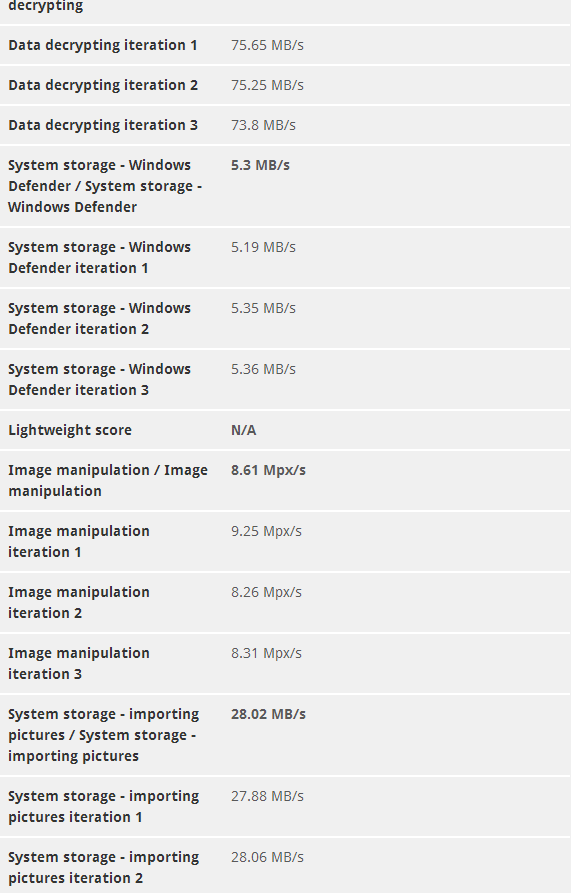The width and height of the screenshot is (571, 893).
Task: Click the N/A Lightweight score value
Action: 244,430
